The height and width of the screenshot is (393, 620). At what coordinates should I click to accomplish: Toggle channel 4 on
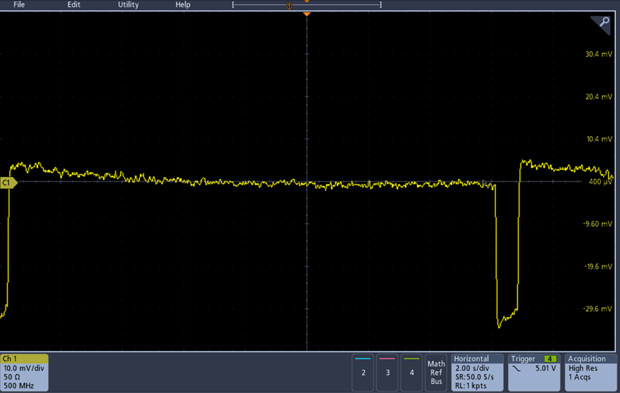412,372
